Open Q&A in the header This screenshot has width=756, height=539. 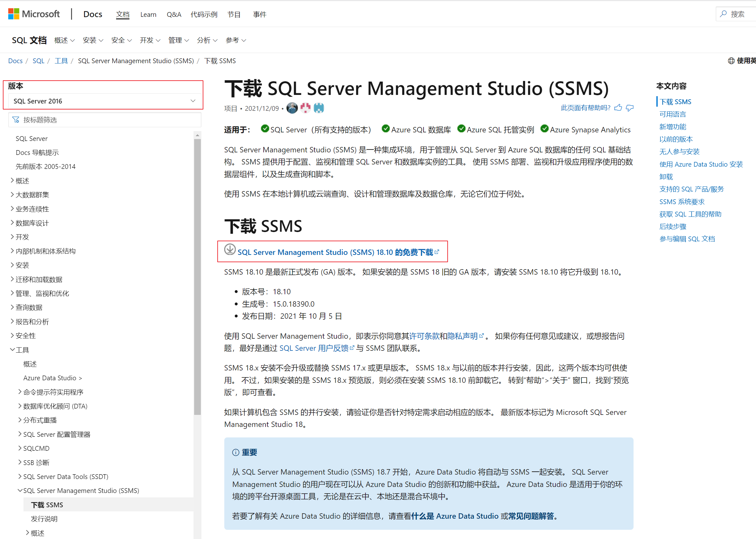point(174,14)
